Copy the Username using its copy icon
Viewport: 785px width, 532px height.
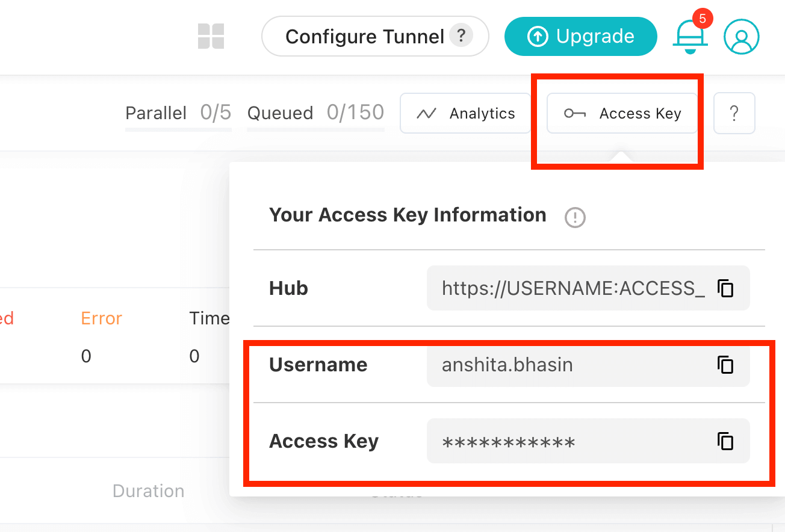[x=726, y=365]
